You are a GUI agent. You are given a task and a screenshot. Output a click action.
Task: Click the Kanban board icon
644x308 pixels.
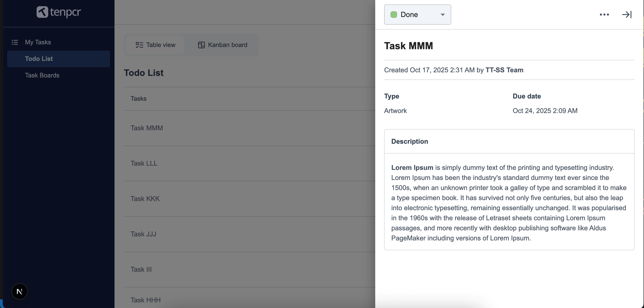tap(201, 45)
